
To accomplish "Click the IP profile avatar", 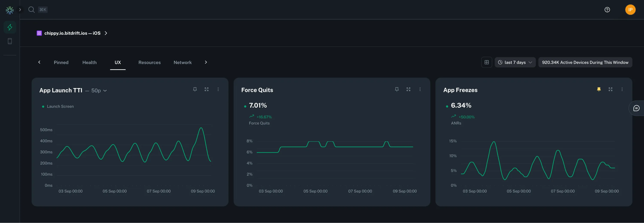I will [x=630, y=9].
